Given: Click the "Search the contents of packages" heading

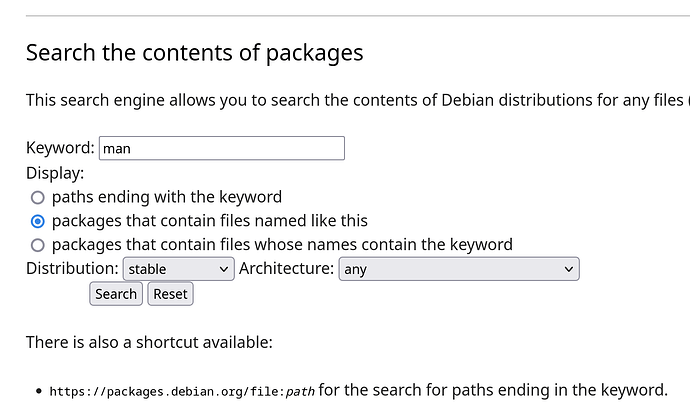Looking at the screenshot, I should 195,53.
